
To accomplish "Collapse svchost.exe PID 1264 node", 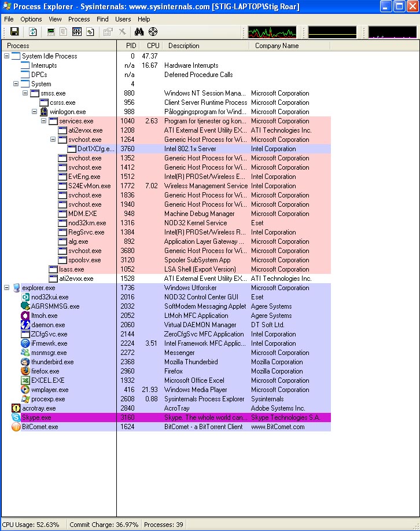I will coord(53,140).
